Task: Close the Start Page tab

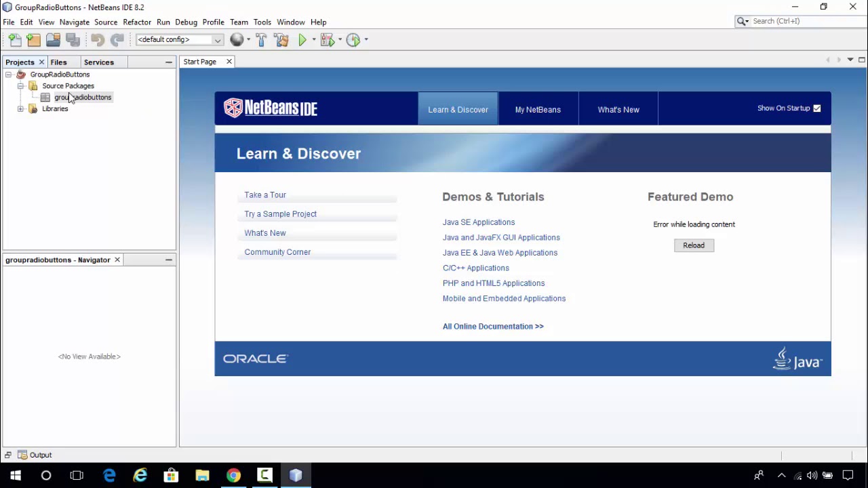Action: click(x=229, y=62)
